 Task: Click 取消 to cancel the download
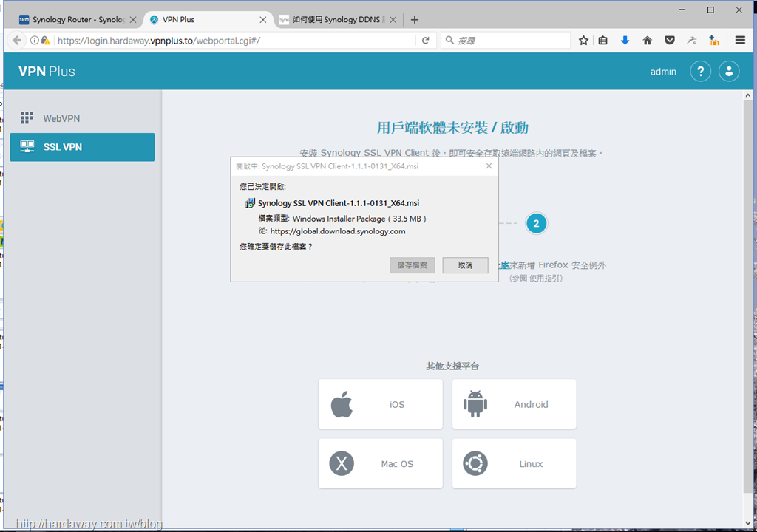click(x=466, y=265)
